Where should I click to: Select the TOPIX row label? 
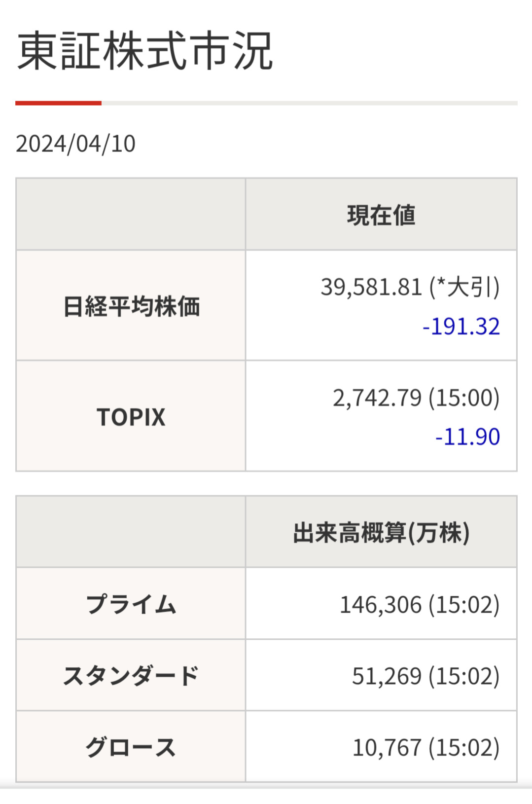[131, 417]
